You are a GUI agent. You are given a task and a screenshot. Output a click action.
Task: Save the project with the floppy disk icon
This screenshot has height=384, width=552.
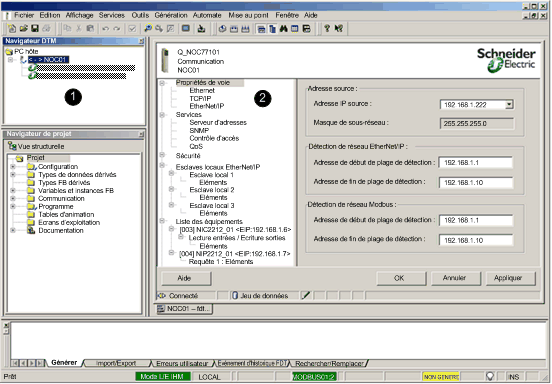34,29
